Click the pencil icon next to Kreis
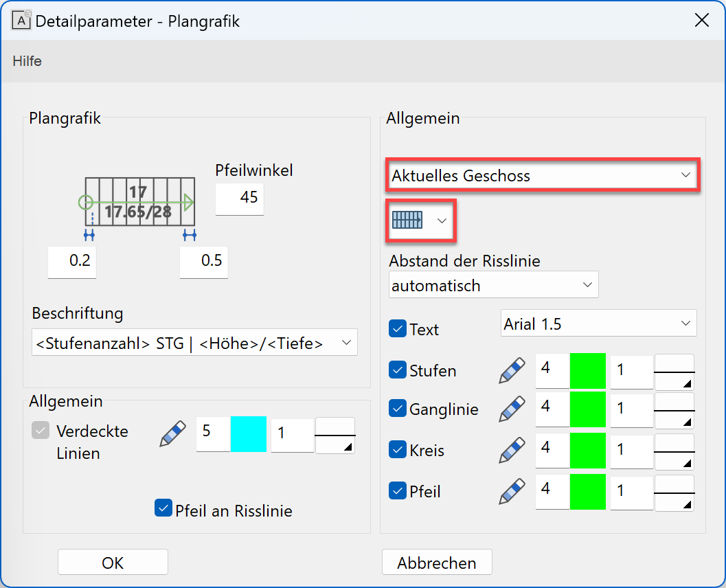Screen dimensions: 726x588 512,450
